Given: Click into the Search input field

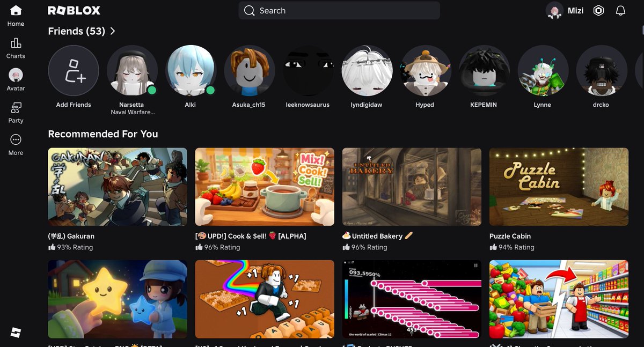Looking at the screenshot, I should point(339,11).
